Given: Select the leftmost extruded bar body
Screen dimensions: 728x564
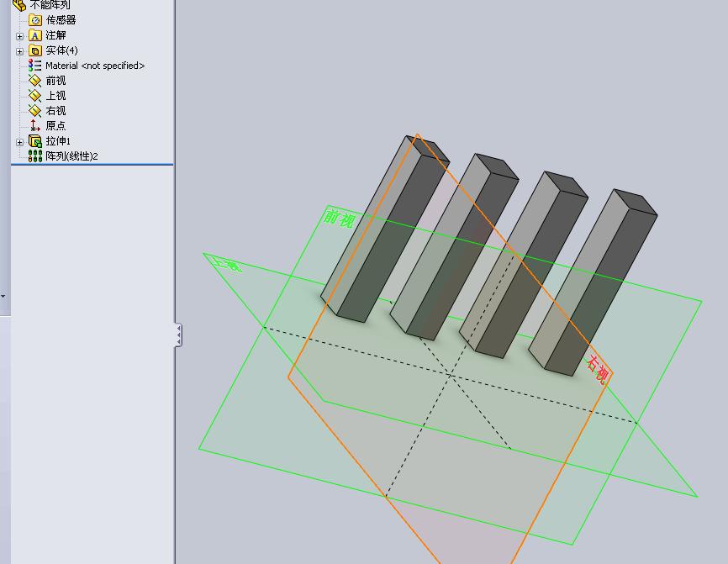Looking at the screenshot, I should pyautogui.click(x=384, y=229).
